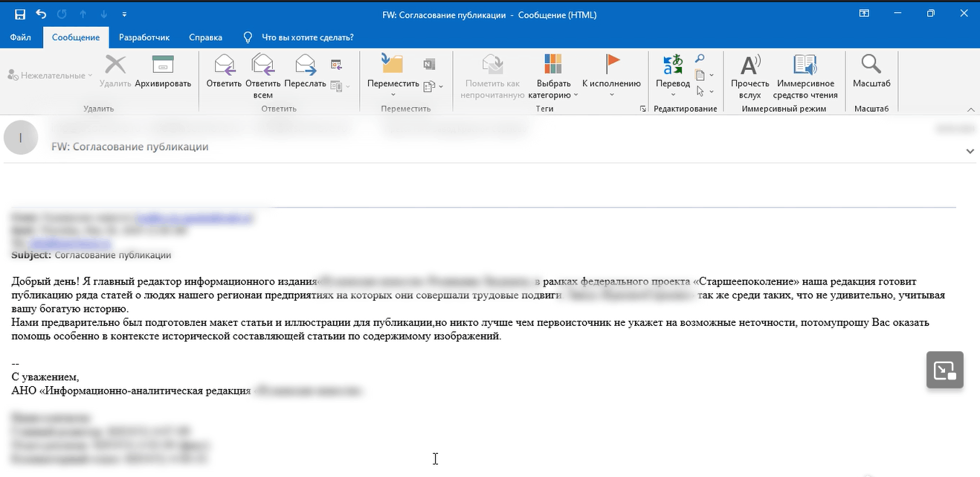Click the lightbulb Tell Me icon

[x=248, y=37]
